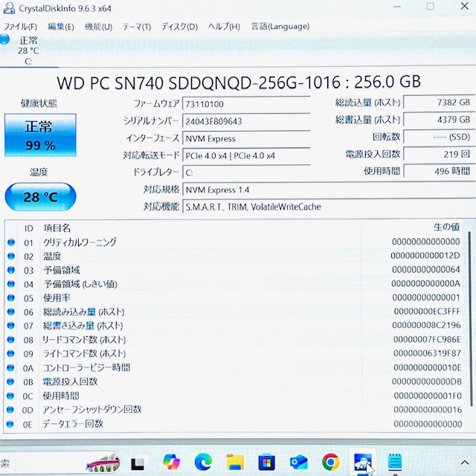Click the ID column header
Image resolution: width=476 pixels, height=476 pixels.
point(28,228)
